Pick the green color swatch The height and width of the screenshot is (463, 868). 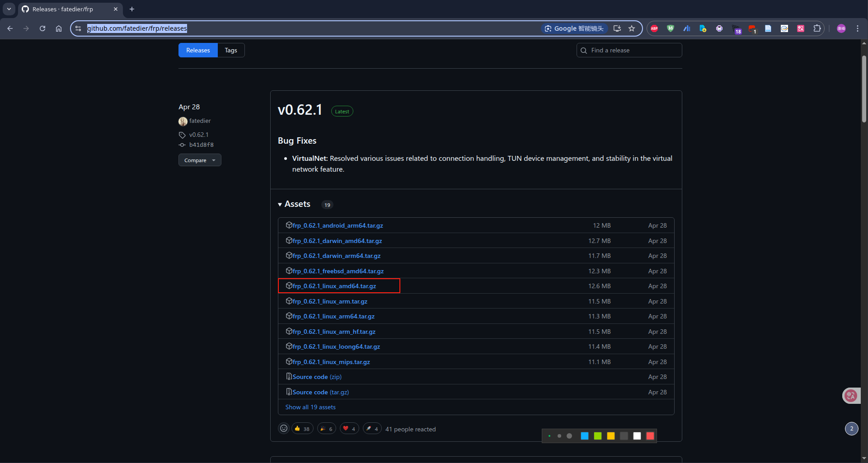pyautogui.click(x=598, y=436)
